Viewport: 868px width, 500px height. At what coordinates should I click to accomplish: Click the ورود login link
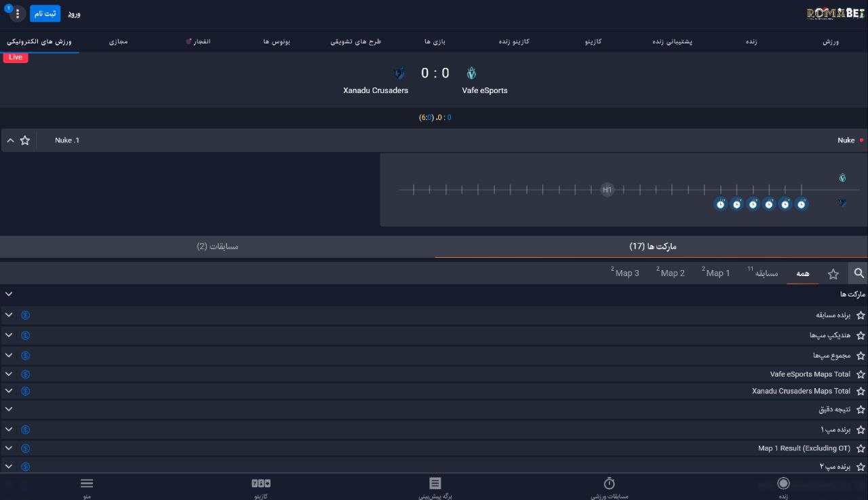coord(74,14)
